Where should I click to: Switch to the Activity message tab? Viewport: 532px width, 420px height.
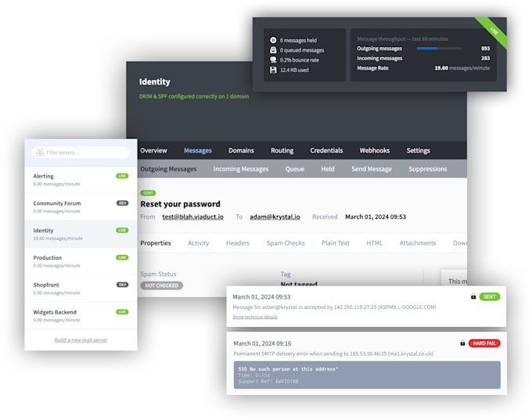(199, 243)
